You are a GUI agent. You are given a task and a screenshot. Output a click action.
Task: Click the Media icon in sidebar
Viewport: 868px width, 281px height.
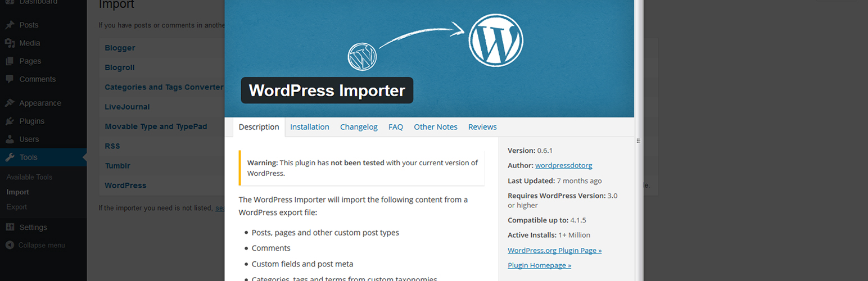10,43
